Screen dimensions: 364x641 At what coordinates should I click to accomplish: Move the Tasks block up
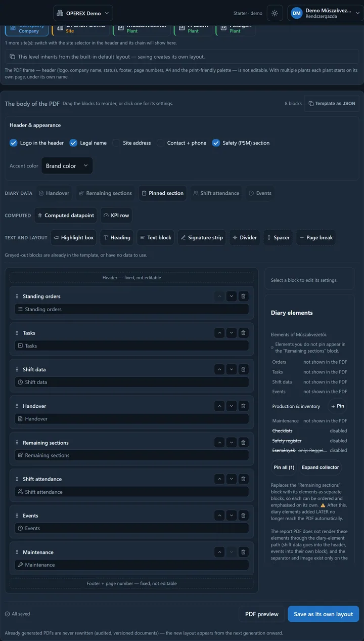(x=219, y=333)
